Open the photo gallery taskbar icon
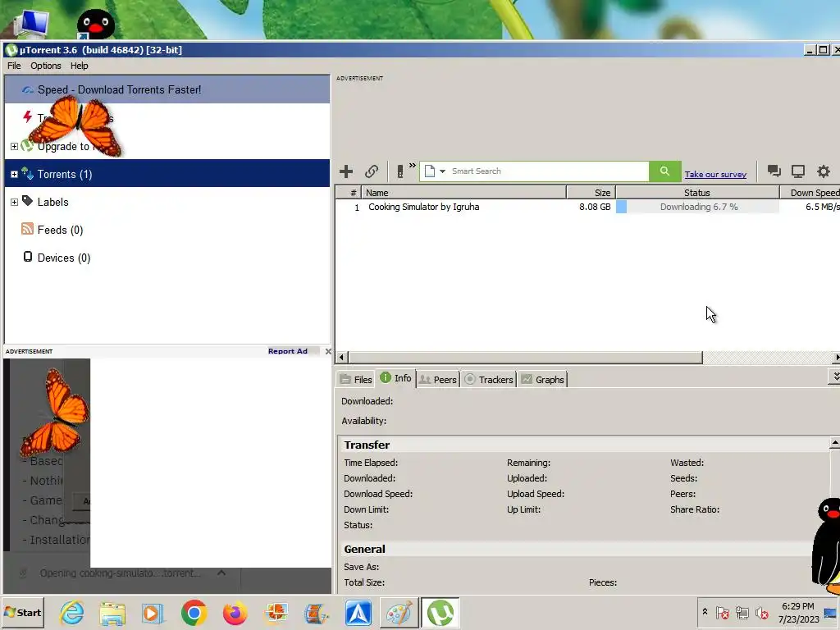This screenshot has height=630, width=840. [276, 613]
